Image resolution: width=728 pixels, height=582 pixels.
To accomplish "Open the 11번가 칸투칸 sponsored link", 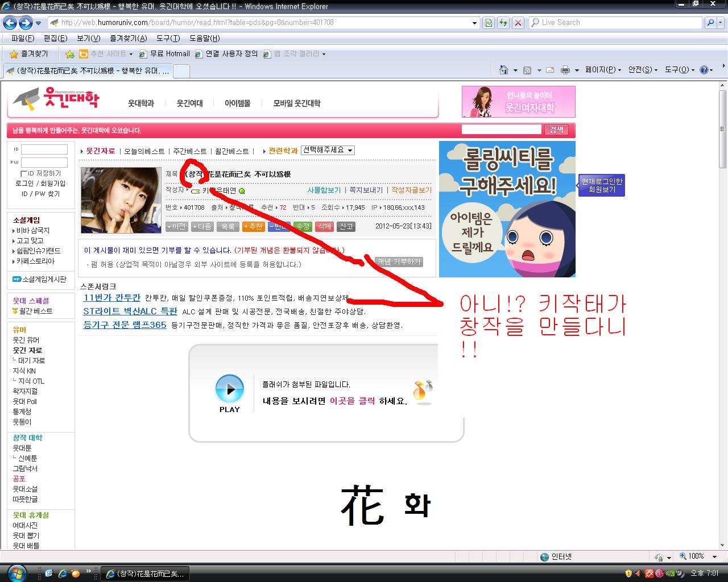I will [x=111, y=298].
